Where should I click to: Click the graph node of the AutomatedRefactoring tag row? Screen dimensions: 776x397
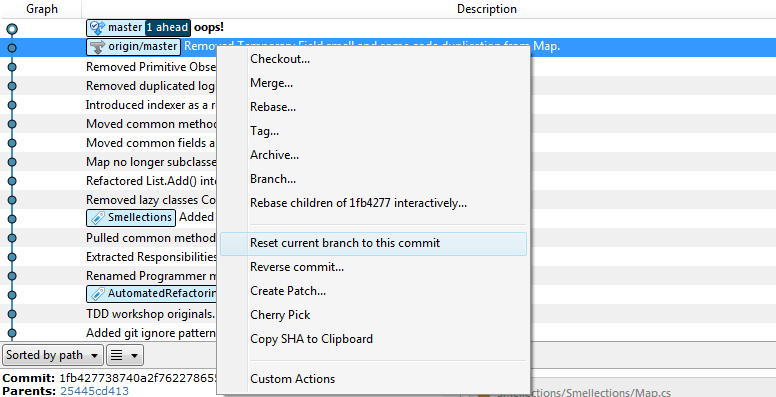pos(12,295)
